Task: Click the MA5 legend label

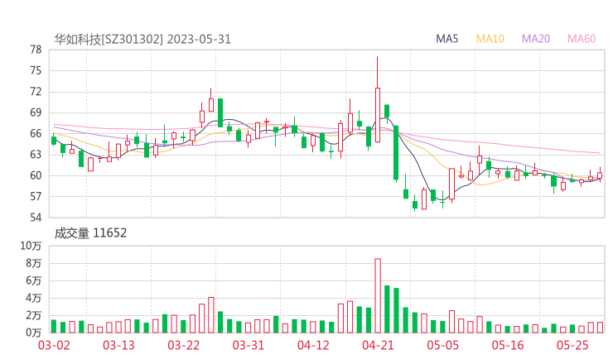Action: pos(446,39)
